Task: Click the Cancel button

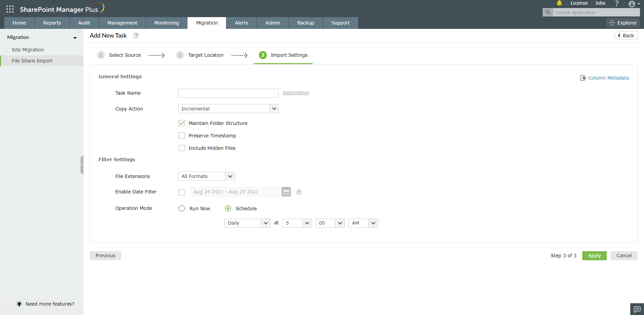Action: pos(624,256)
